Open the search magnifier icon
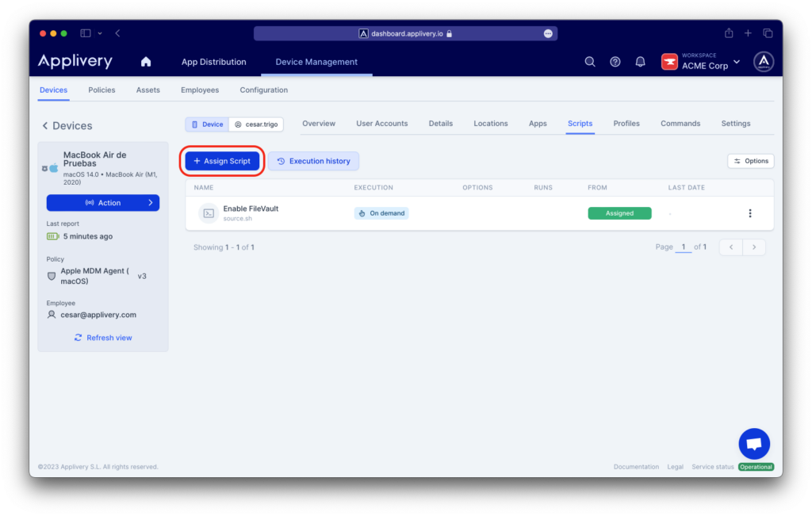 (590, 62)
